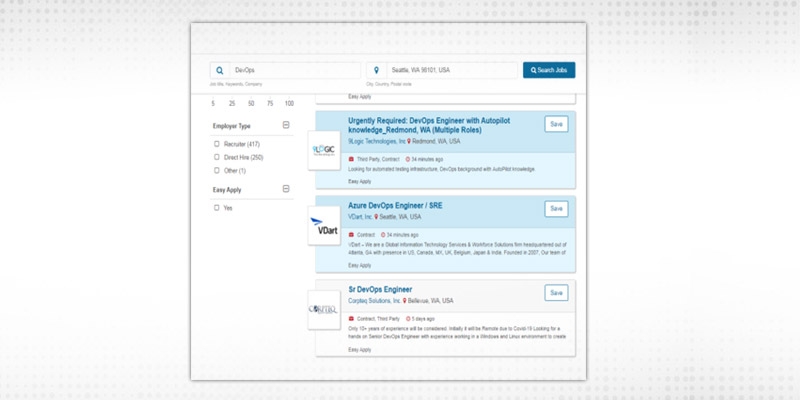
Task: Save the Azure DevOps Engineer / SRE job
Action: coord(555,208)
